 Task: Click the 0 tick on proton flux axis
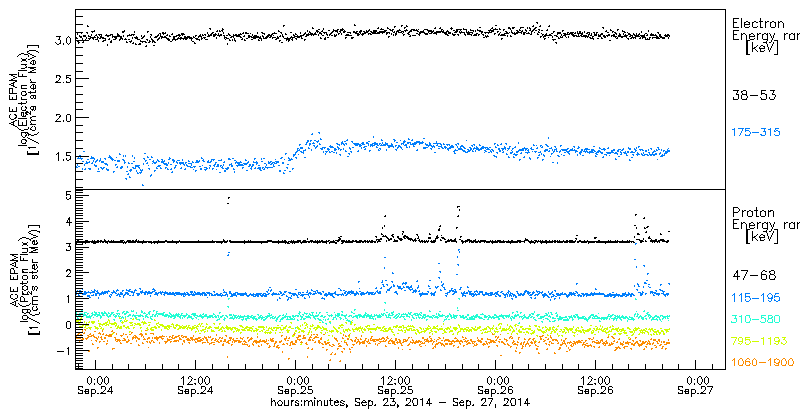[67, 325]
